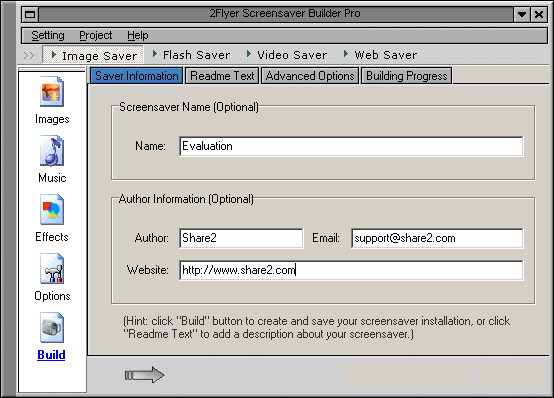Click the Image Saver arrow marker
This screenshot has height=398, width=554.
(x=54, y=55)
